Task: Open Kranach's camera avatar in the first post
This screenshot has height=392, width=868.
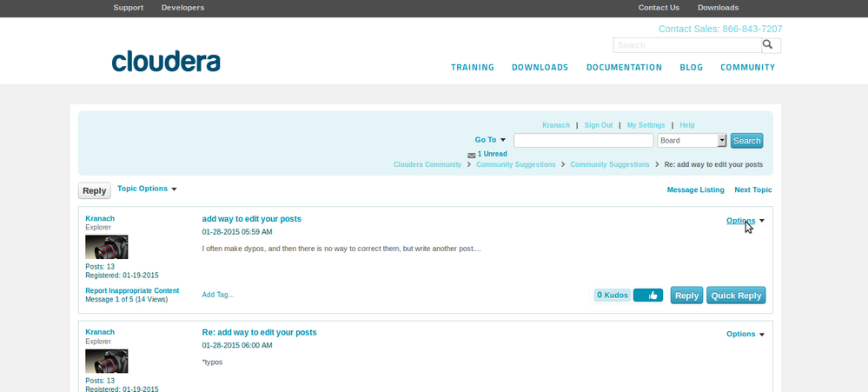Action: click(106, 247)
